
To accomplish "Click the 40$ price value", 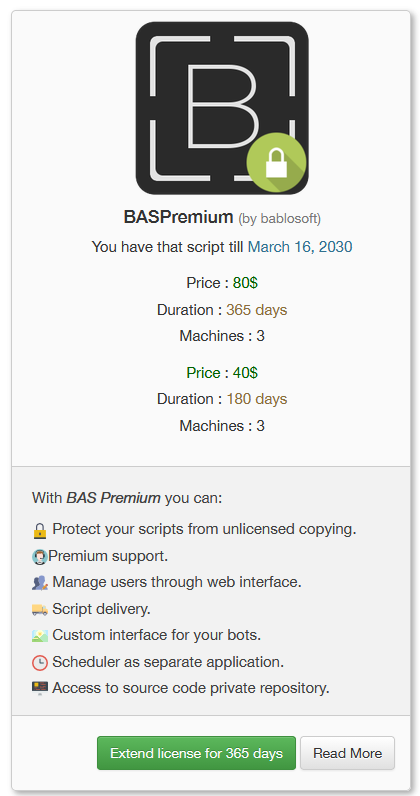I will 245,373.
